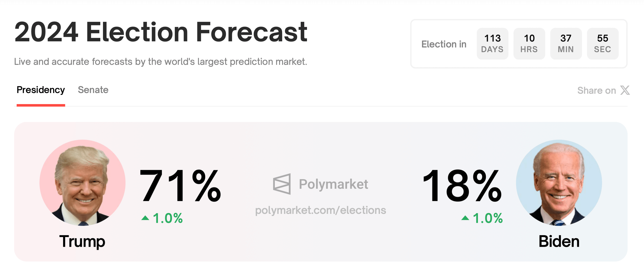Click the Polymarket logo icon
The image size is (644, 266).
coord(282,184)
